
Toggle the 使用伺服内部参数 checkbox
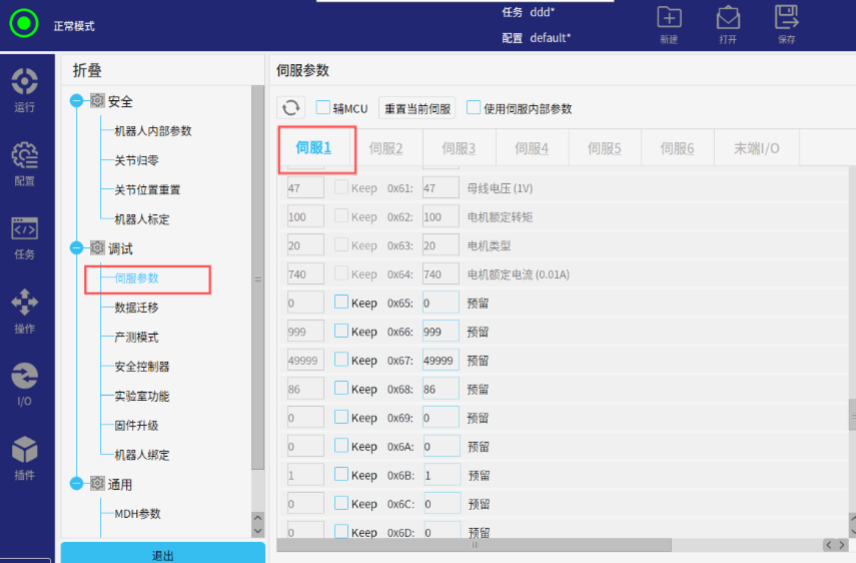[474, 108]
